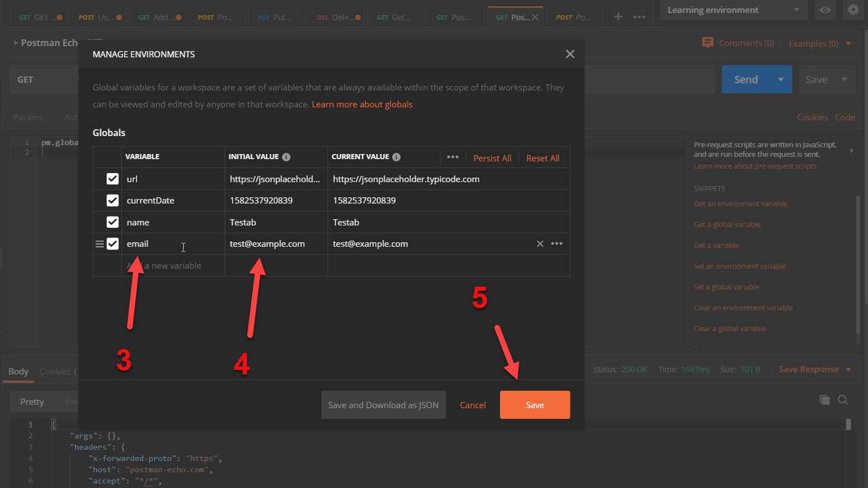Click the blue Send button
This screenshot has height=488, width=868.
pyautogui.click(x=746, y=79)
